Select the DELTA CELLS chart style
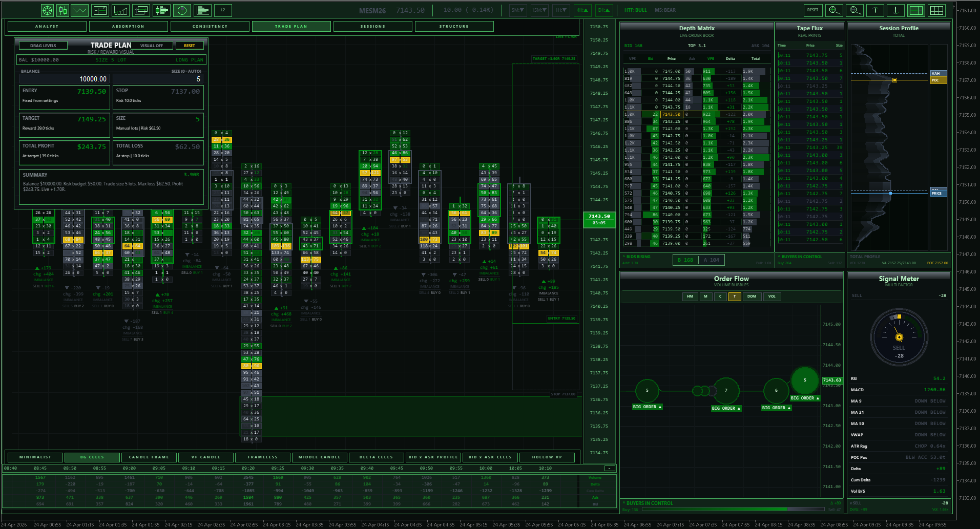Viewport: 980px width, 529px height. click(377, 457)
